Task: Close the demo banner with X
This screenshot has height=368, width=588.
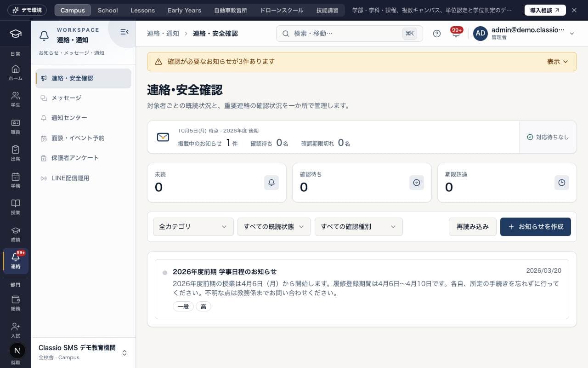Action: (574, 10)
